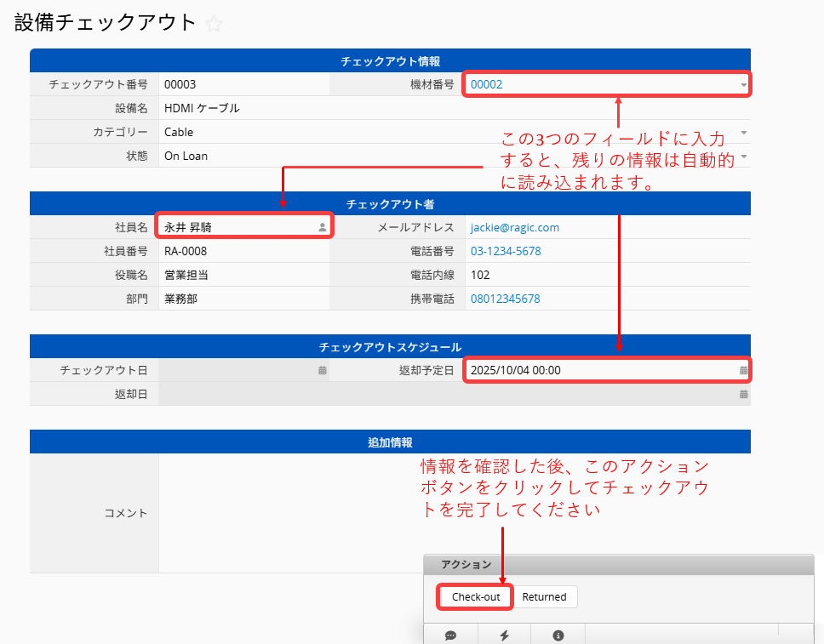The image size is (824, 644).
Task: Open calendar icon for チェックアウト日
Action: click(x=323, y=370)
